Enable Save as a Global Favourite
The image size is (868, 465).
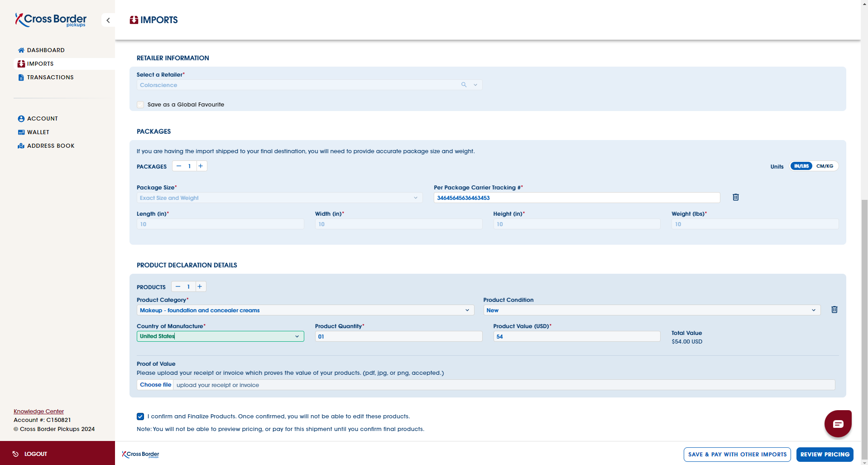(x=140, y=105)
